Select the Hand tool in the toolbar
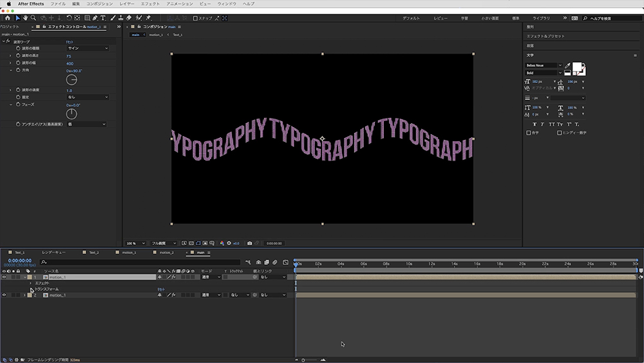644x363 pixels. coord(26,18)
